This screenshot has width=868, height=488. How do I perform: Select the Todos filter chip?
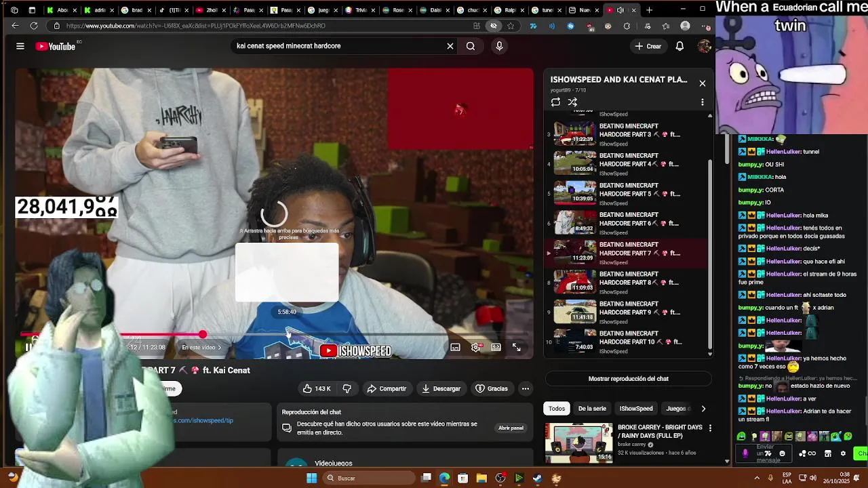tap(557, 409)
